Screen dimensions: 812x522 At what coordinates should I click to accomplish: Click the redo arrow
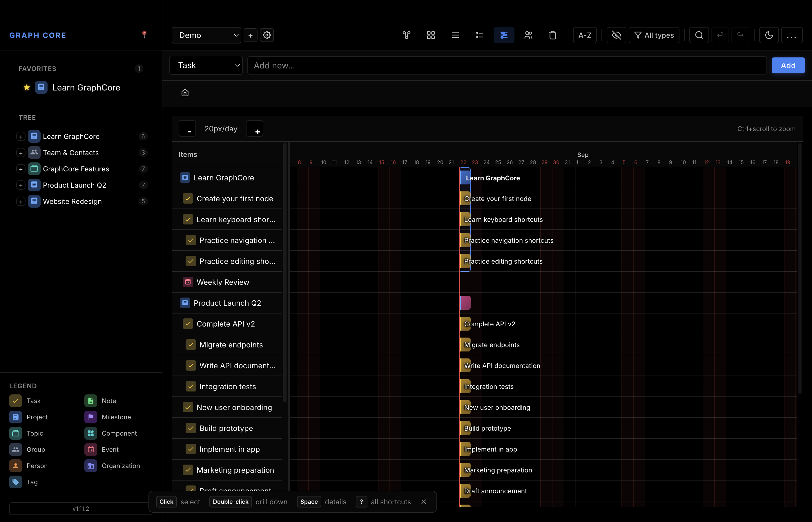coord(740,35)
